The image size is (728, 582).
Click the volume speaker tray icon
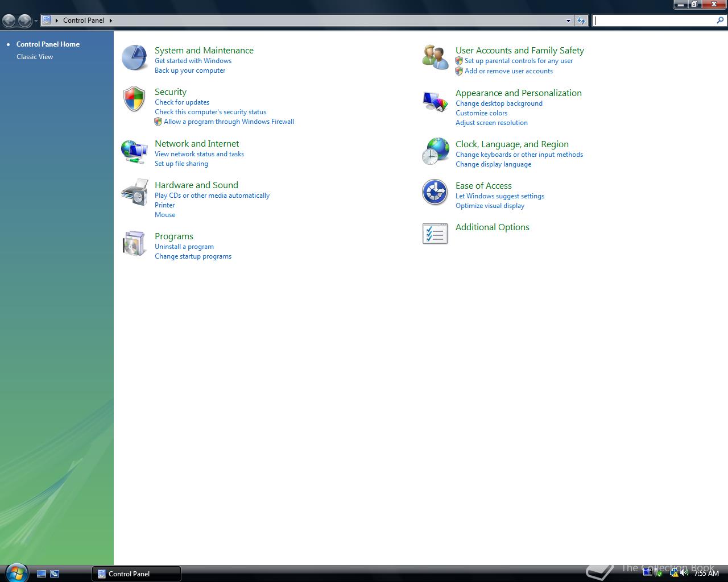pos(684,573)
